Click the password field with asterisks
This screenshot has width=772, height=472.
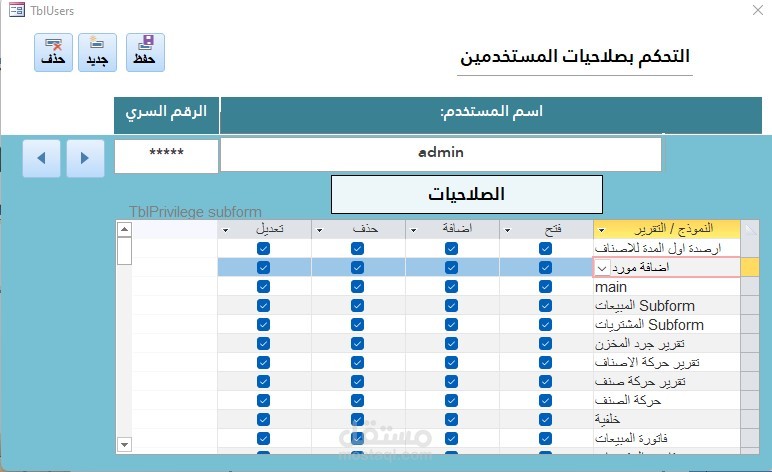pos(166,156)
